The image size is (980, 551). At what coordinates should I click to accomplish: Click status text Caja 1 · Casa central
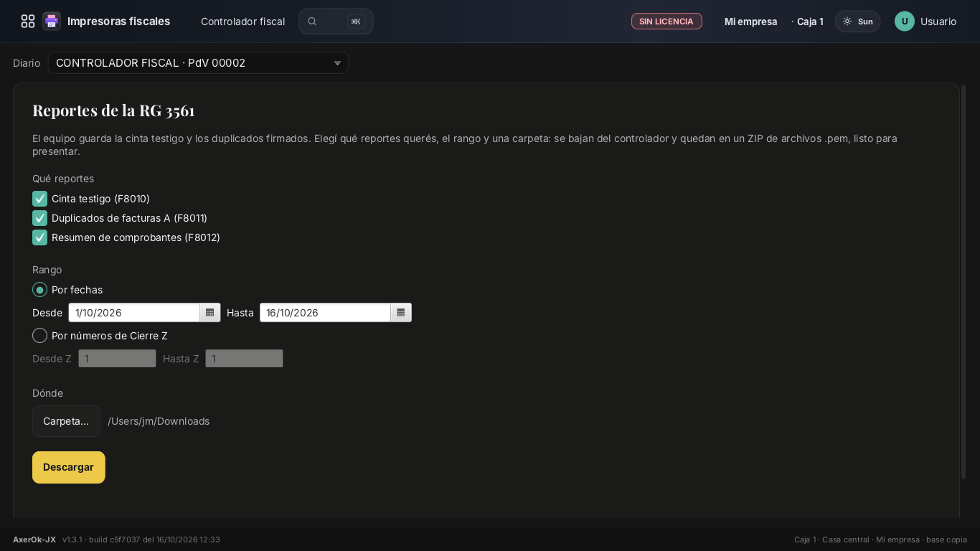click(831, 540)
